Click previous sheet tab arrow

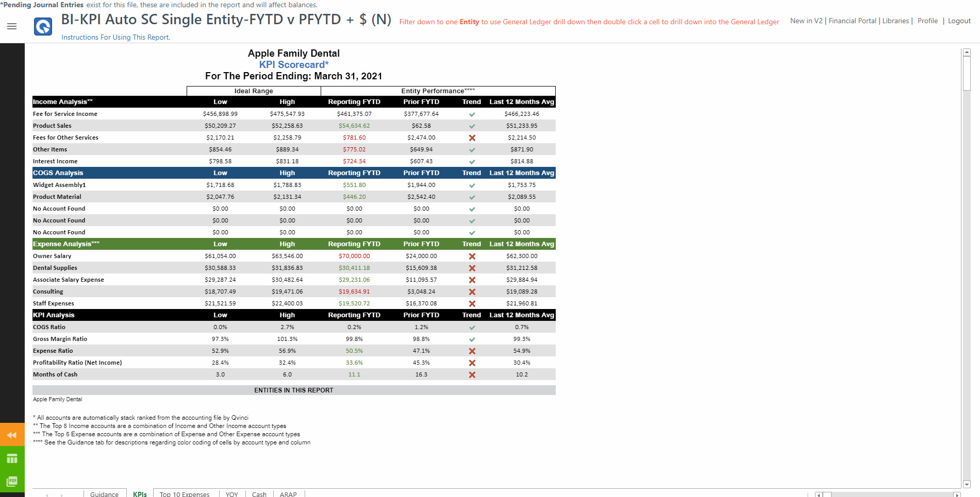47,495
